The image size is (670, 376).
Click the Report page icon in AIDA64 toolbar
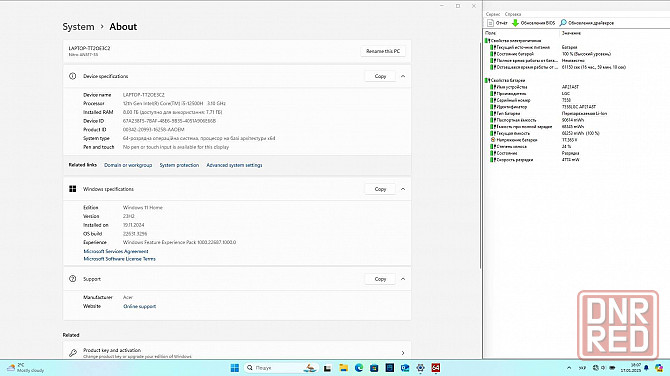[x=491, y=23]
